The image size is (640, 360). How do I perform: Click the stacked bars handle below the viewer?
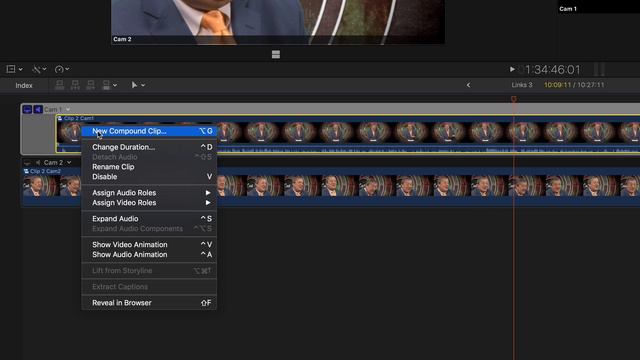coord(276,54)
